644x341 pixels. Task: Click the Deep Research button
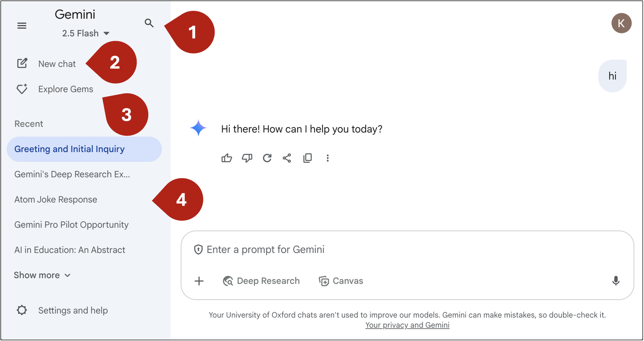pos(261,281)
